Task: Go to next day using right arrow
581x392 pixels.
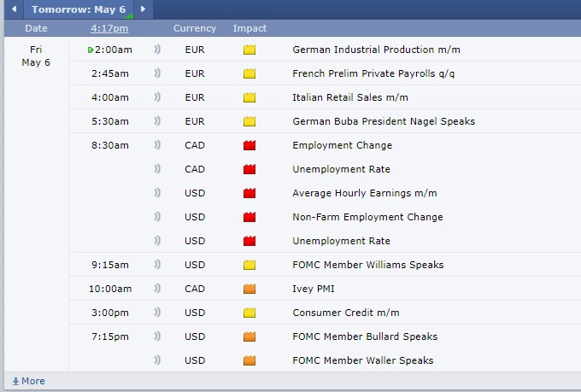Action: coord(143,9)
